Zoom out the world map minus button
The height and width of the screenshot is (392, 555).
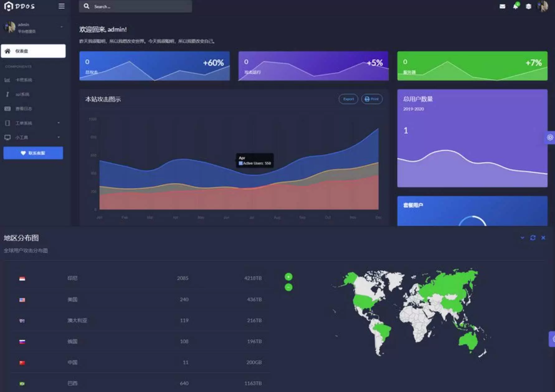click(289, 287)
